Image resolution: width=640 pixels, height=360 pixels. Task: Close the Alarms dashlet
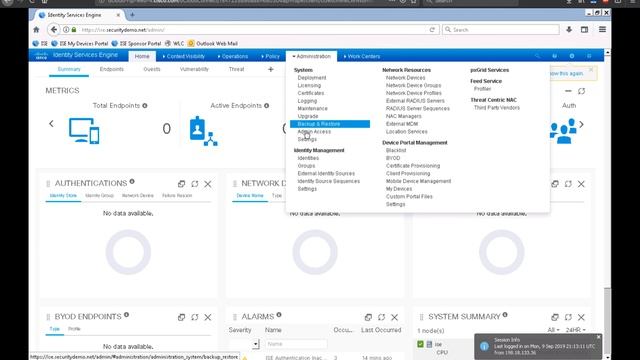pos(394,317)
